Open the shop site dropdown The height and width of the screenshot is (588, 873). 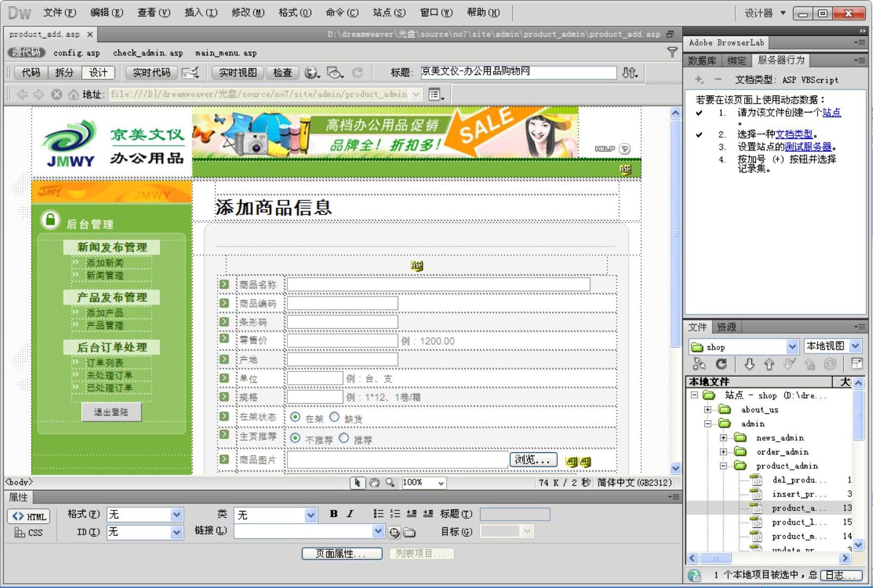point(792,347)
